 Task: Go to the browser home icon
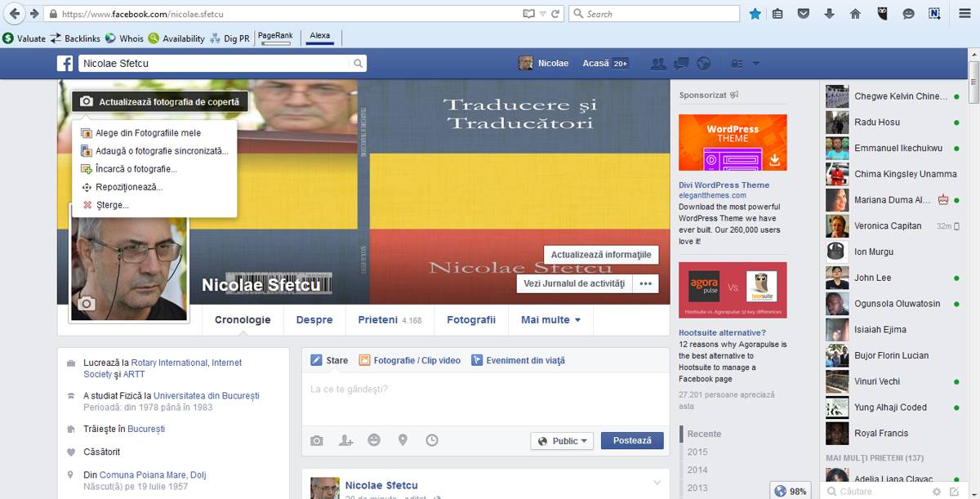coord(856,14)
